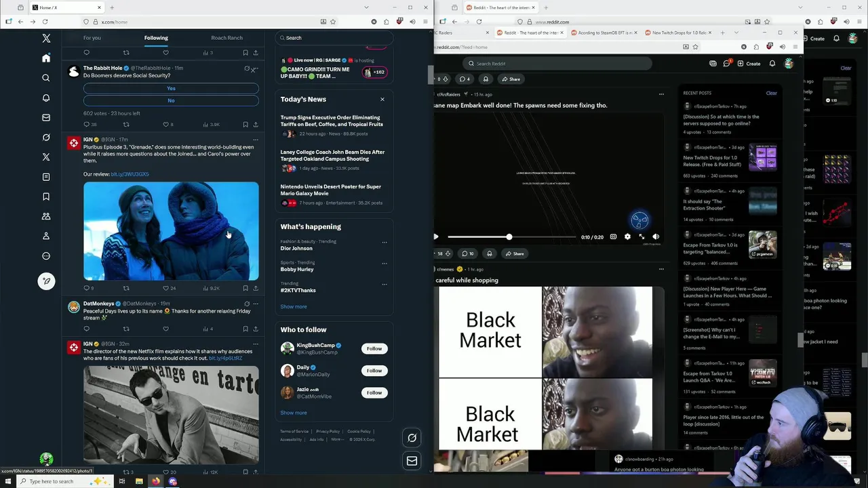Screen dimensions: 868x488
Task: Follow KingBushCamp
Action: pyautogui.click(x=374, y=348)
